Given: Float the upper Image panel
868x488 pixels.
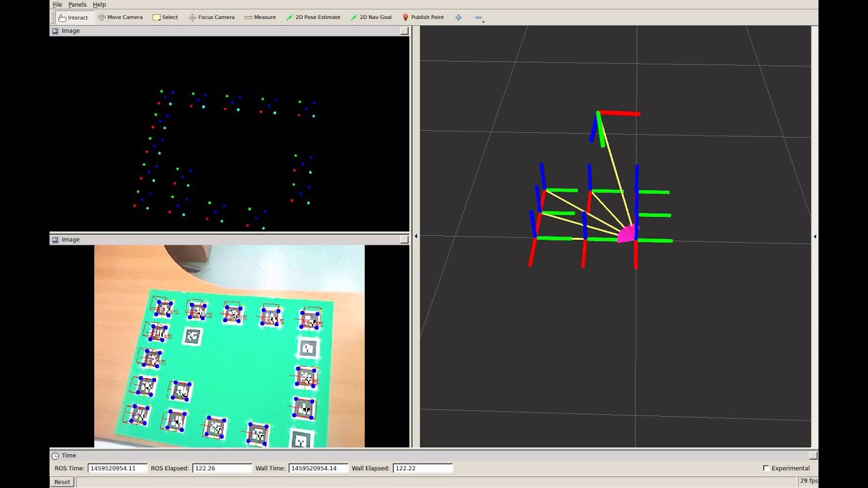Looking at the screenshot, I should click(404, 31).
